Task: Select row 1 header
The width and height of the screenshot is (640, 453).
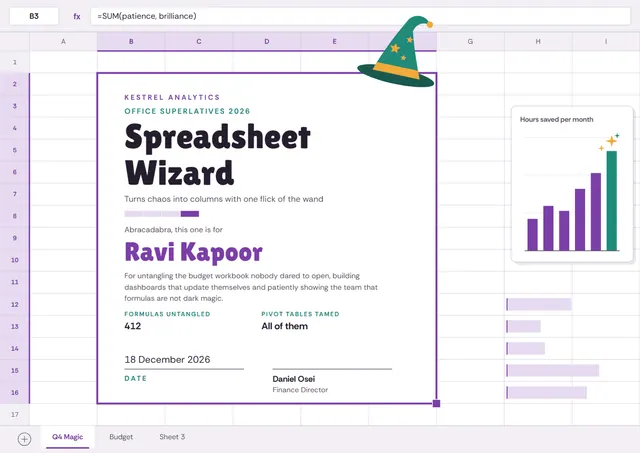Action: click(x=15, y=62)
